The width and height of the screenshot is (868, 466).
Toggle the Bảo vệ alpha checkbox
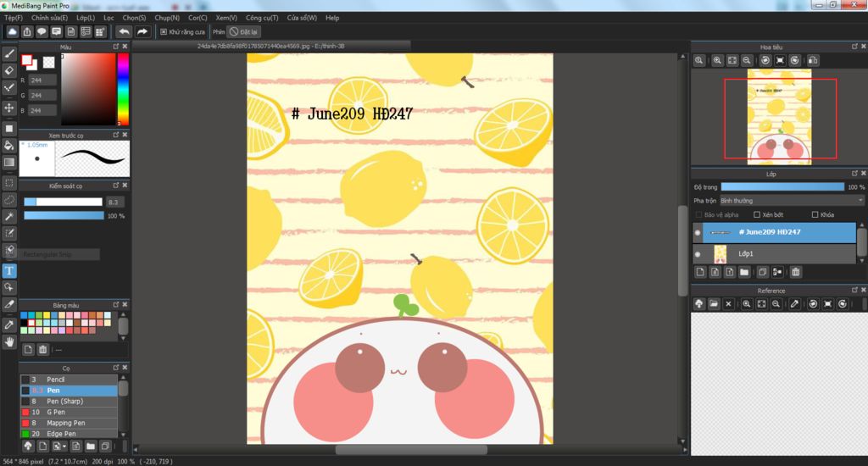(x=698, y=214)
